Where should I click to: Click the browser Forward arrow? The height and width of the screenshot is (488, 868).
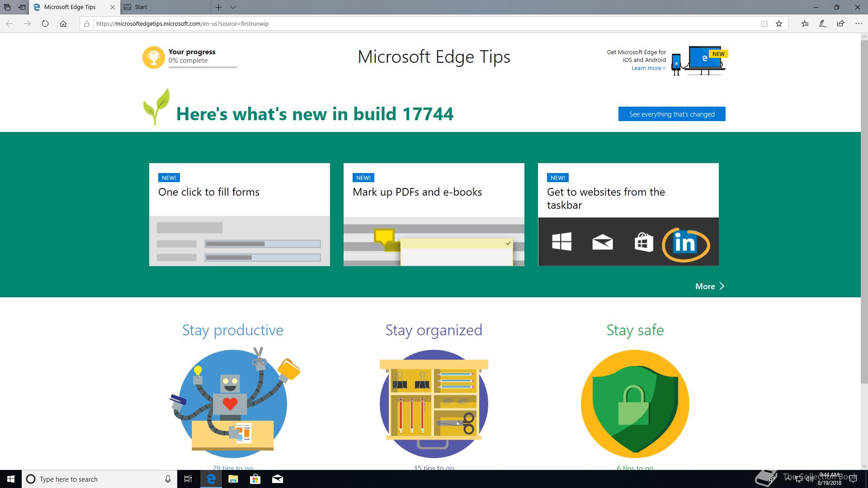click(27, 23)
